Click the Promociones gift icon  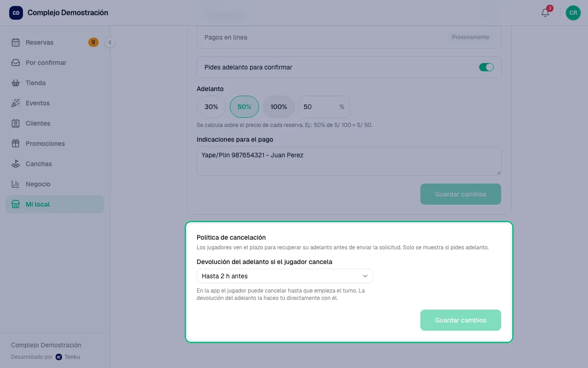[x=16, y=144]
